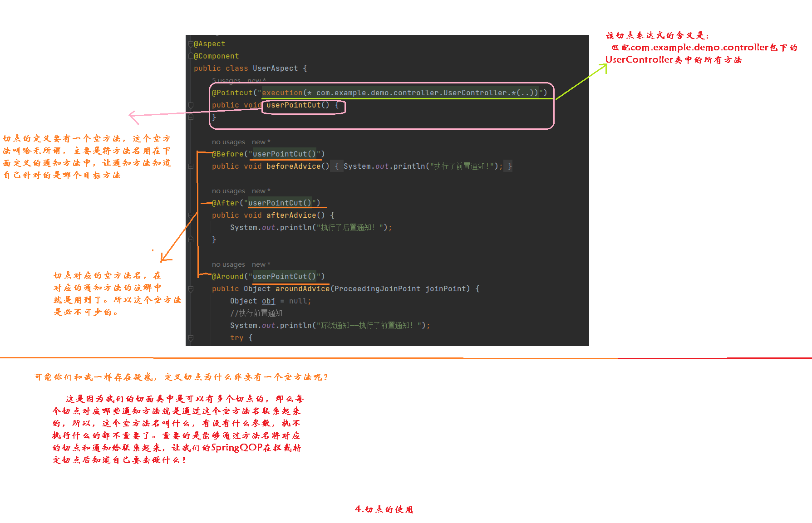
Task: Collapse the fold marker beside @Aspect
Action: (191, 44)
